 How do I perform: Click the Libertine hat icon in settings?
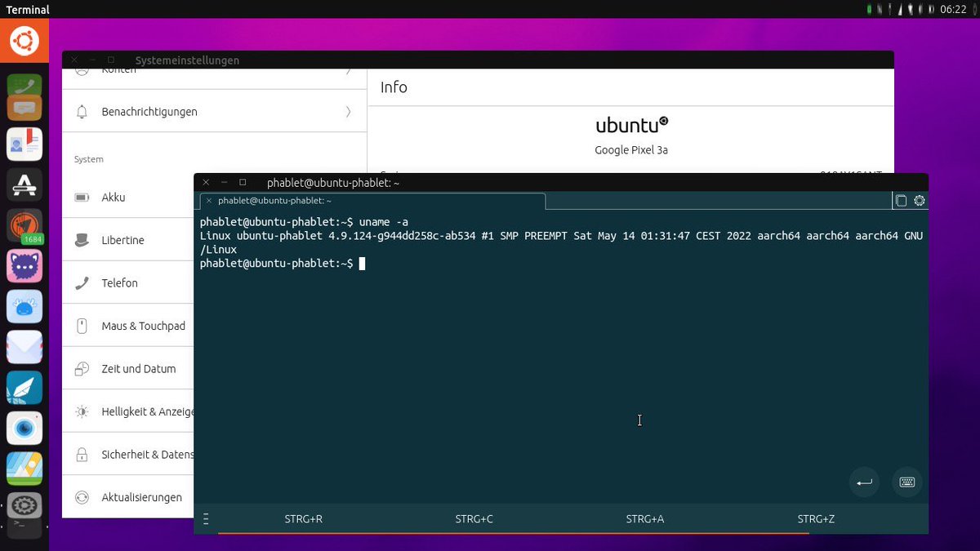[x=82, y=240]
